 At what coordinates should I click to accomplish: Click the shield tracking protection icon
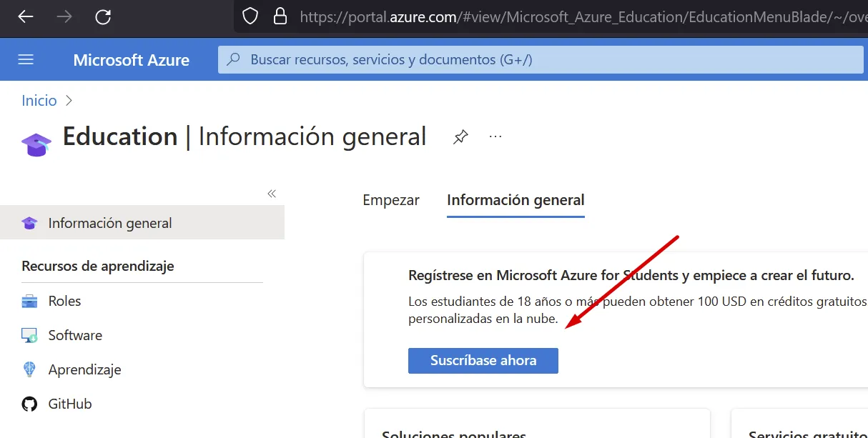250,16
